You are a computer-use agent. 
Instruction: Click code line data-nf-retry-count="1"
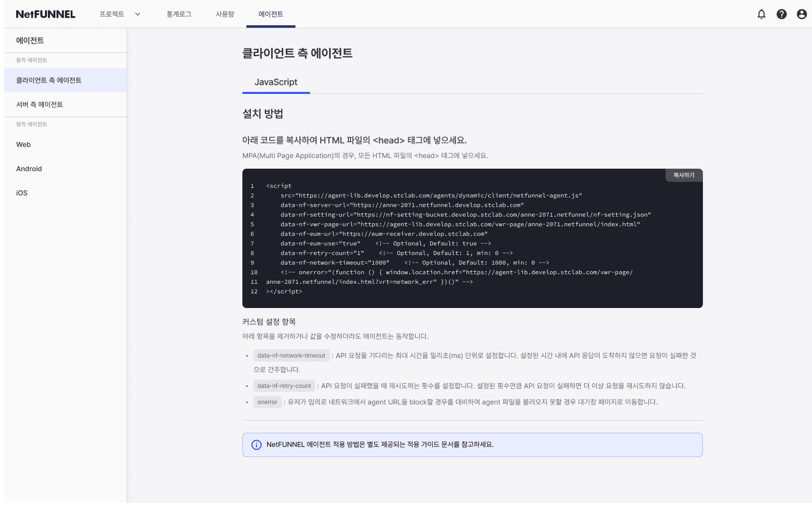click(x=396, y=253)
